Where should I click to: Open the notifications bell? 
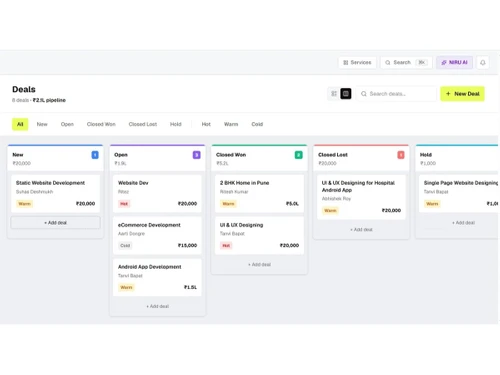[x=483, y=62]
